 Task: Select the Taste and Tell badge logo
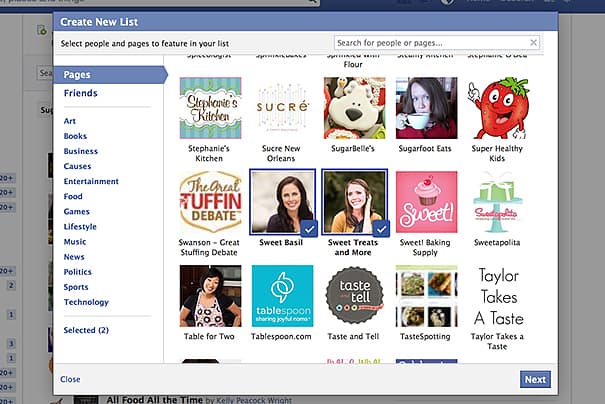click(x=354, y=296)
